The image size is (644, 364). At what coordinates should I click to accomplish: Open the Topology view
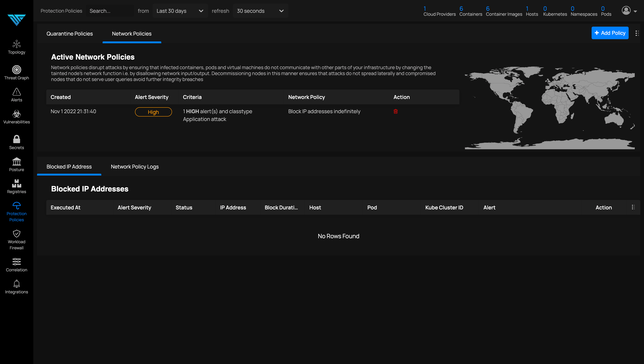[x=16, y=47]
